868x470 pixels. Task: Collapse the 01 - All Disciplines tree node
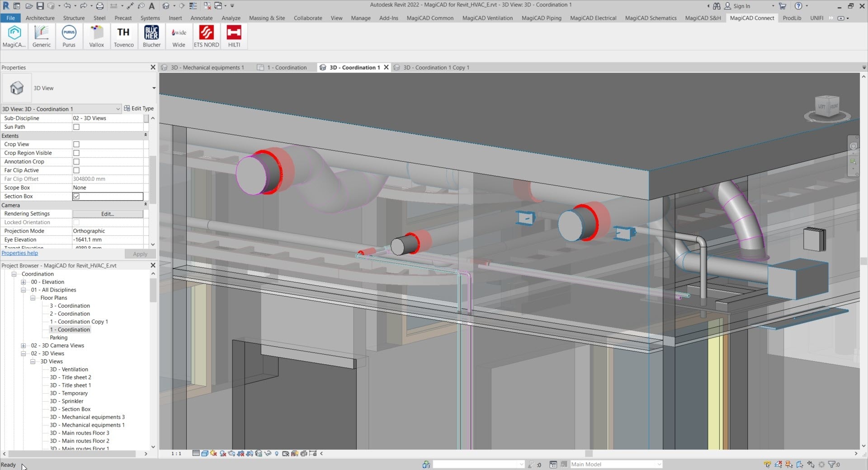(24, 290)
